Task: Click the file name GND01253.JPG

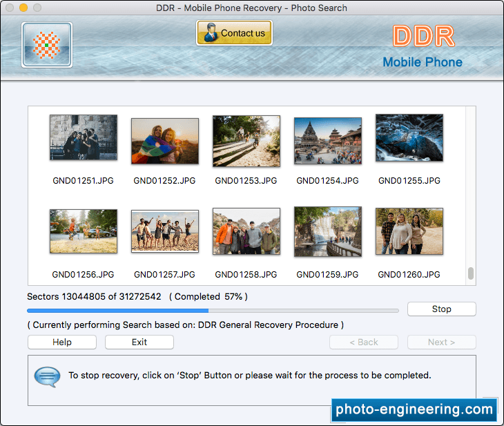Action: tap(246, 181)
